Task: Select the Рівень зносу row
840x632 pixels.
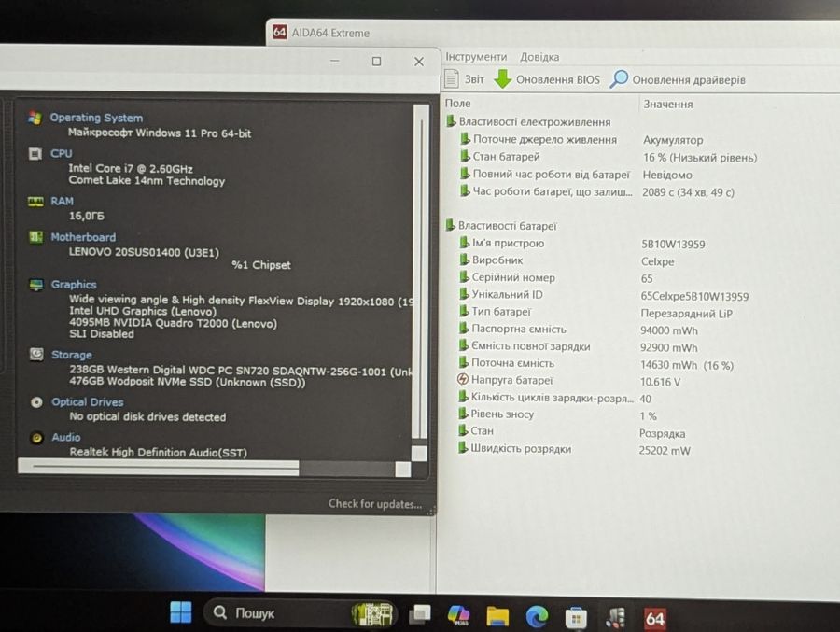Action: (x=557, y=414)
